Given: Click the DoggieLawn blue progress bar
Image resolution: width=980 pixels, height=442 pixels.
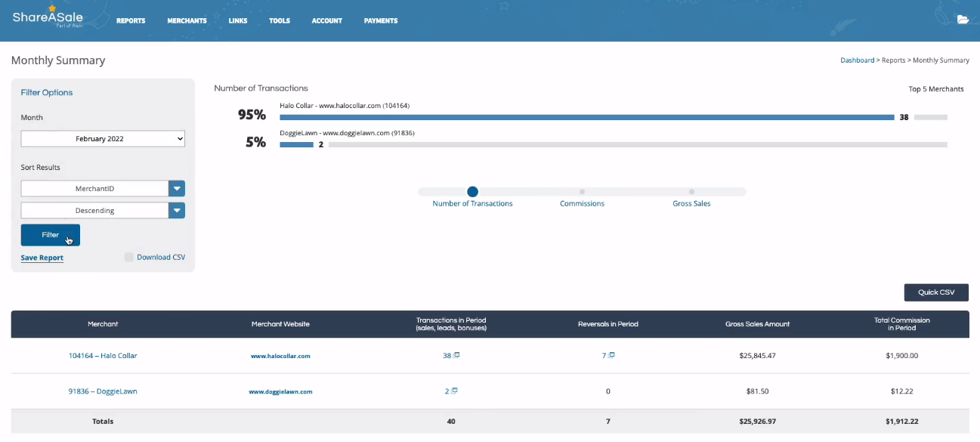Looking at the screenshot, I should tap(296, 144).
